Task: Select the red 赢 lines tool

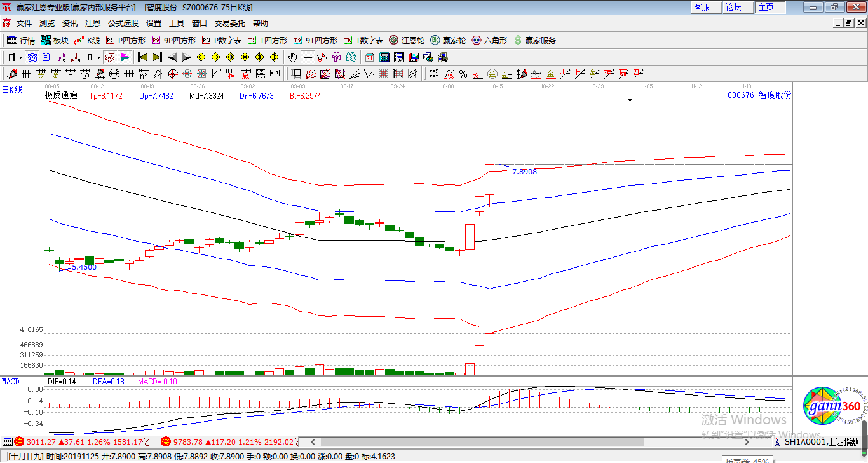Action: (x=623, y=74)
